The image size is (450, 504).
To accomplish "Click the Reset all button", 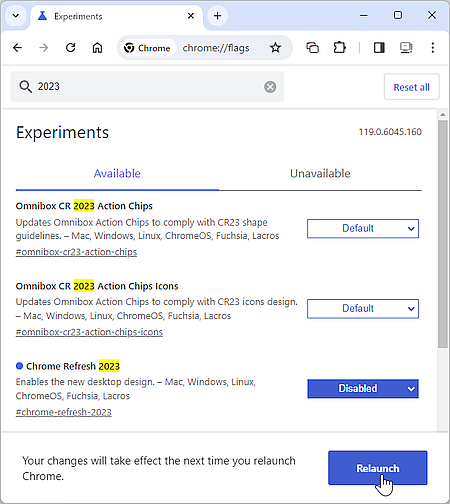I will tap(412, 87).
